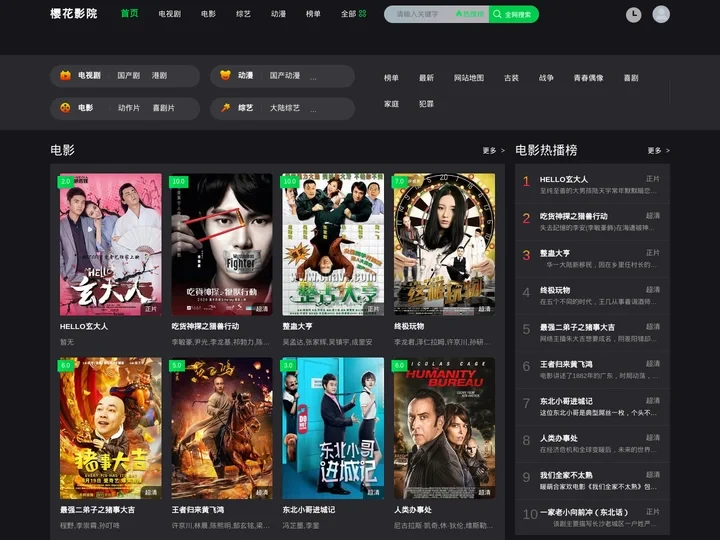Click the 战争 tag link

coord(546,78)
